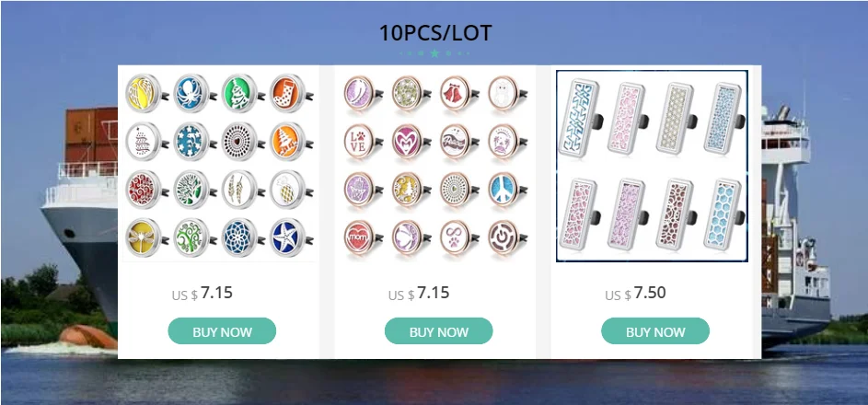Click the pineapple design locket

[288, 190]
